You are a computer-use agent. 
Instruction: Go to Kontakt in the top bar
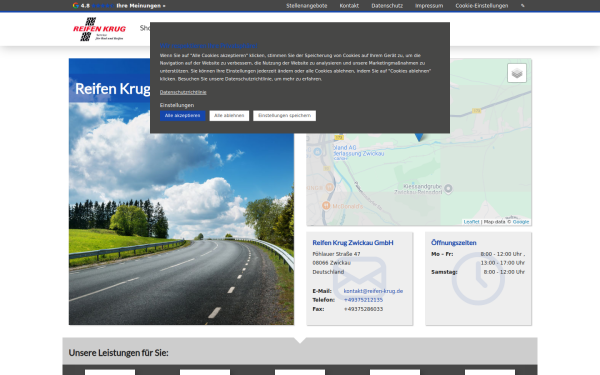tap(349, 6)
